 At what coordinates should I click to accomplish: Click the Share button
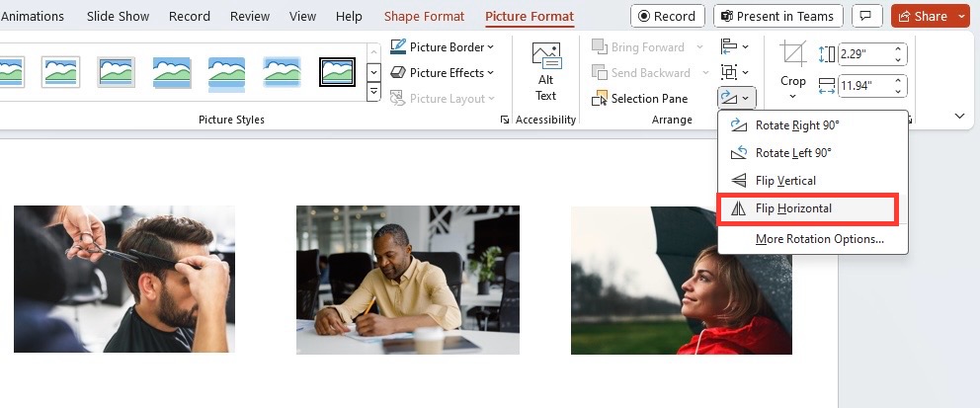[923, 16]
